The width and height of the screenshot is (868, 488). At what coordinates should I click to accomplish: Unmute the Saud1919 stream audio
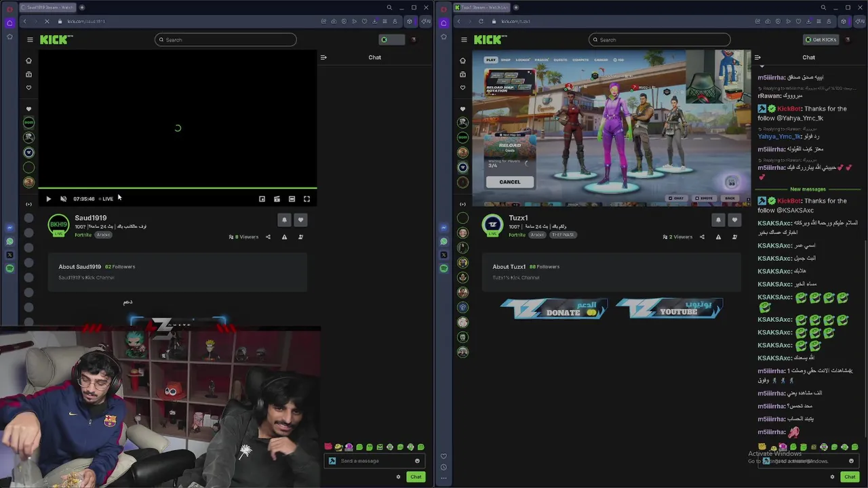click(x=63, y=199)
